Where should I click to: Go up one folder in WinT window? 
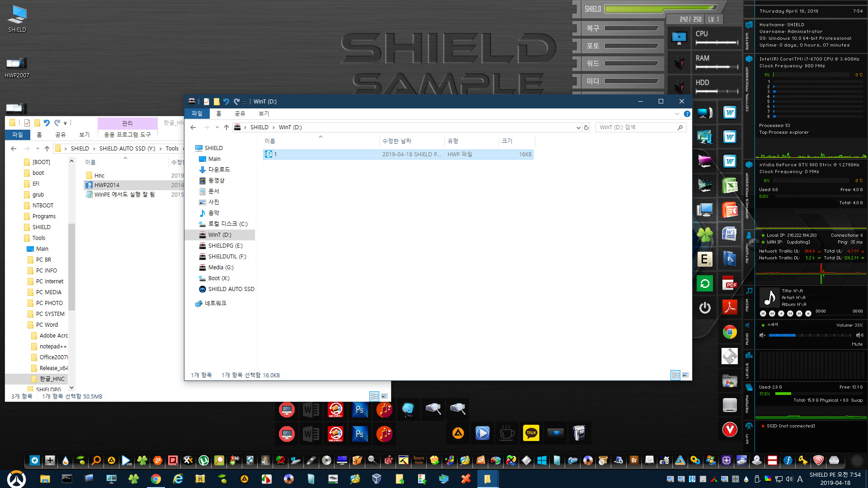226,127
